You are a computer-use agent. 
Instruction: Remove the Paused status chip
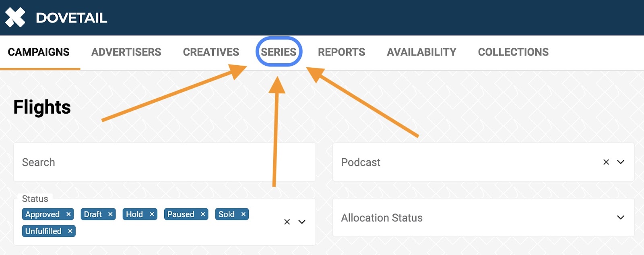pyautogui.click(x=203, y=214)
